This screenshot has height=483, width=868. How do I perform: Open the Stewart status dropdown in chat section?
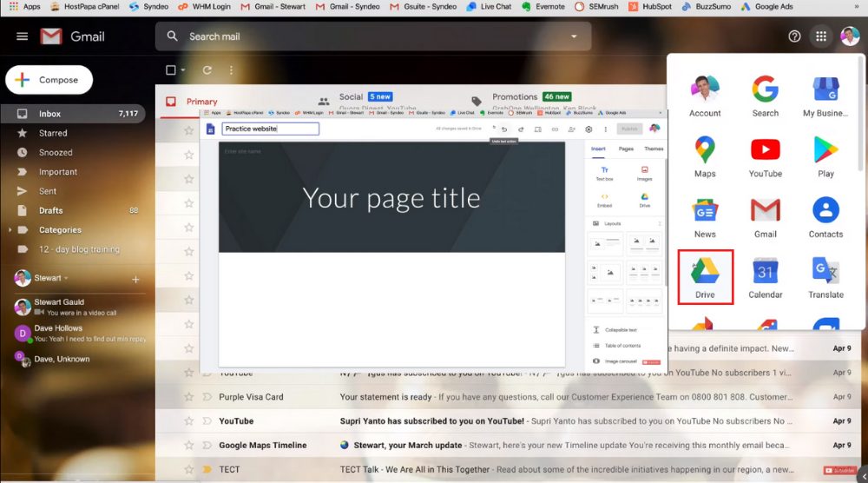(x=66, y=278)
